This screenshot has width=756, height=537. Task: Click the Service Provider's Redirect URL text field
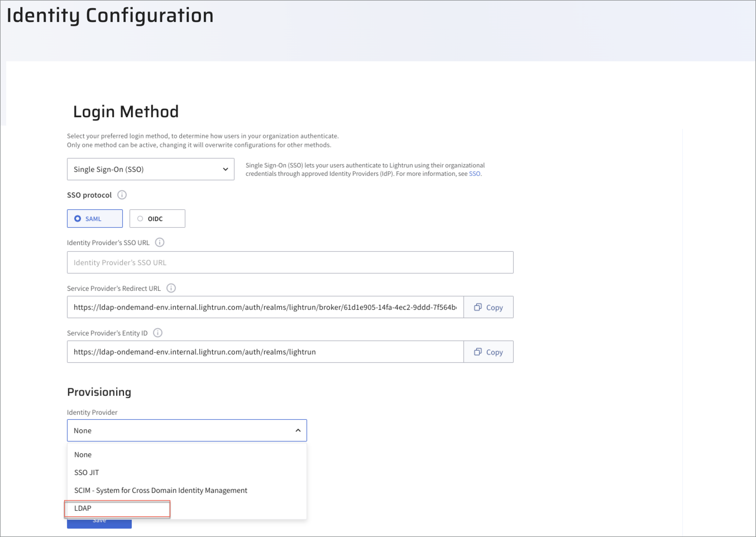point(265,307)
